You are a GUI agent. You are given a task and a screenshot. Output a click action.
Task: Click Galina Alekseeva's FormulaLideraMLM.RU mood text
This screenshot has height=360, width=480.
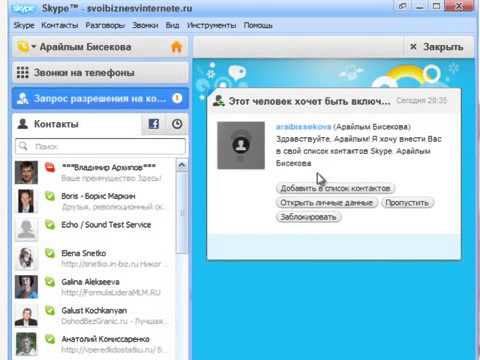point(111,293)
